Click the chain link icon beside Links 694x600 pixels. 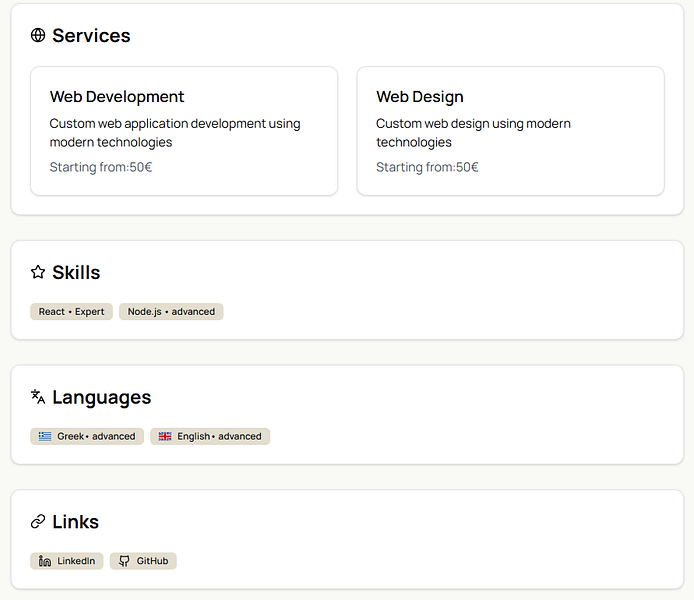click(38, 522)
